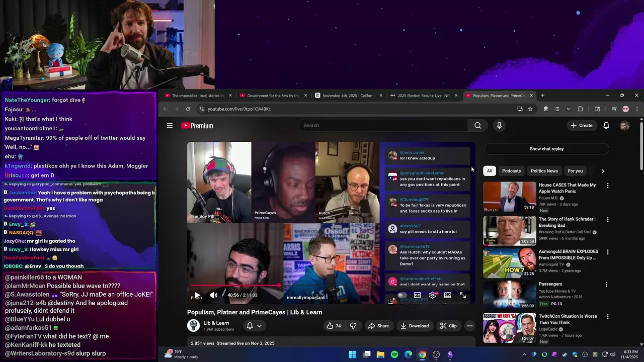Select the Politics News chip
This screenshot has height=362, width=644.
point(544,171)
